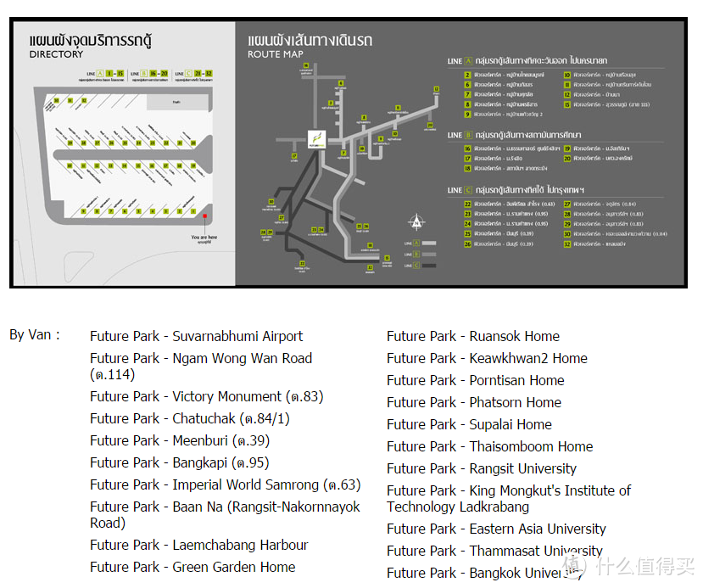703x588 pixels.
Task: Click the Line A color legend swatch
Action: 429,244
